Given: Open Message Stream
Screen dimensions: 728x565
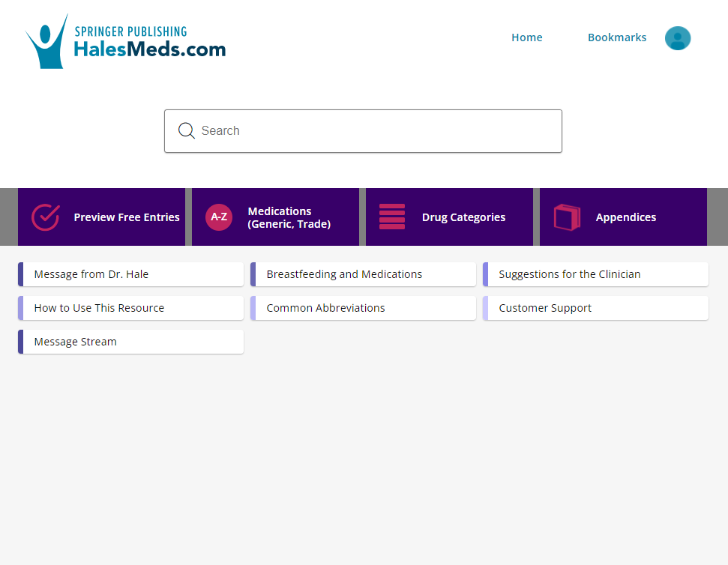Looking at the screenshot, I should [x=131, y=342].
